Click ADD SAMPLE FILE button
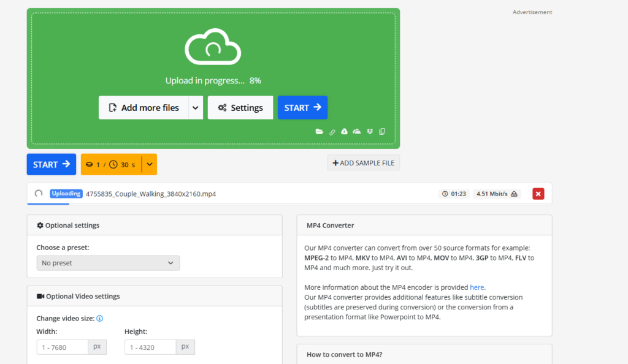 tap(363, 163)
